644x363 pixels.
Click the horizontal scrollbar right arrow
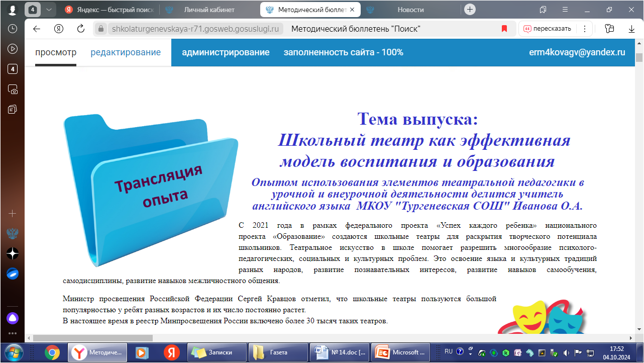[631, 338]
